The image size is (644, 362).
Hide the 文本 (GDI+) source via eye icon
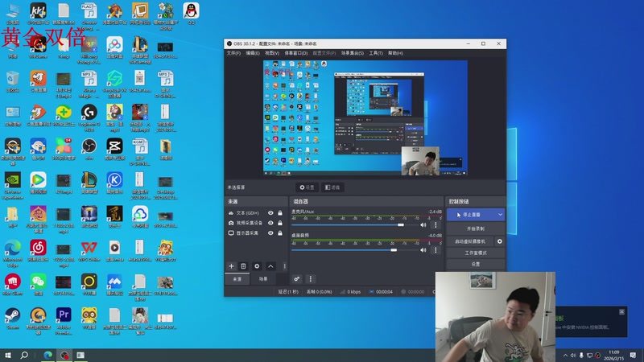pyautogui.click(x=270, y=213)
